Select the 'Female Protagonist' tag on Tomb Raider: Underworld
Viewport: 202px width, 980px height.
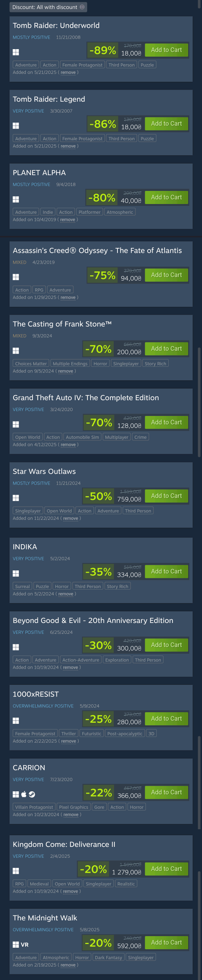(82, 65)
